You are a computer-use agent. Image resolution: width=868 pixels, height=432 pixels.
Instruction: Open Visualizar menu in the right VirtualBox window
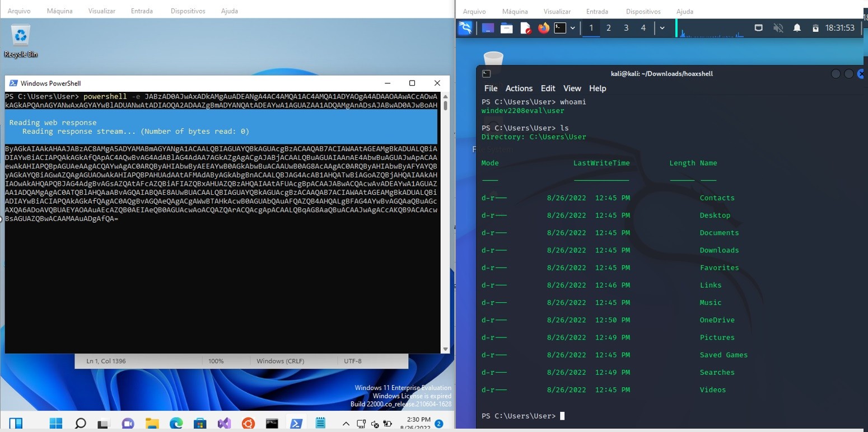(557, 11)
